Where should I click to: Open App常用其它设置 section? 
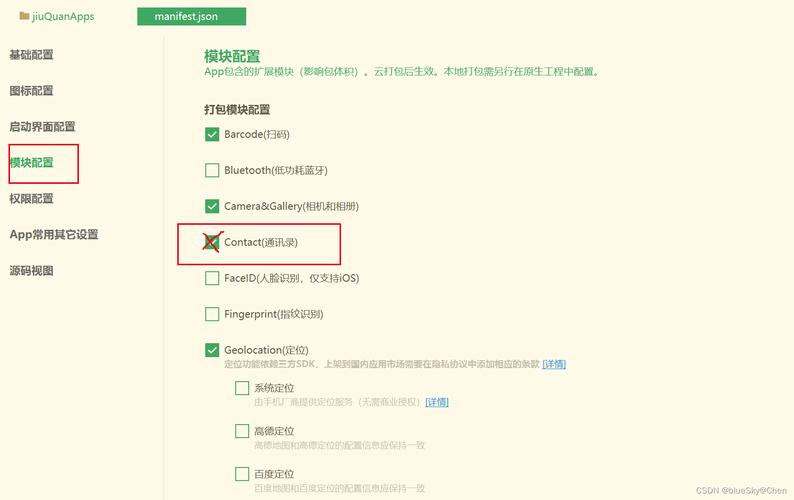click(54, 235)
